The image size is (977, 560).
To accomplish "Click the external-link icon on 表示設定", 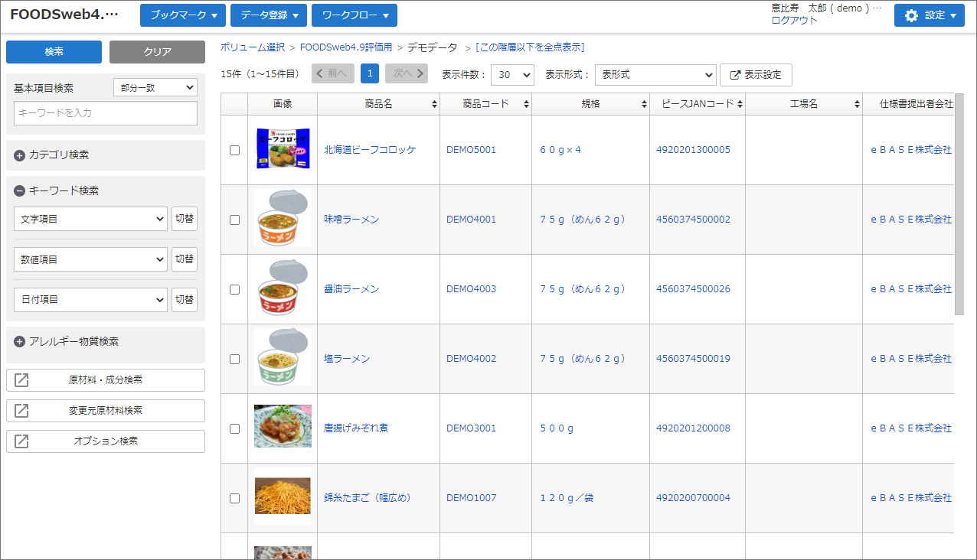I will coord(735,75).
